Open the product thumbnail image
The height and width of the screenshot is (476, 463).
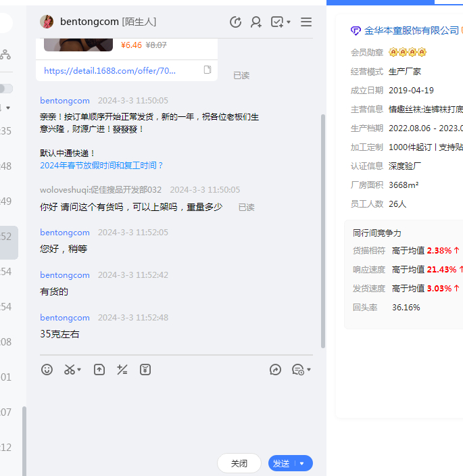(78, 45)
